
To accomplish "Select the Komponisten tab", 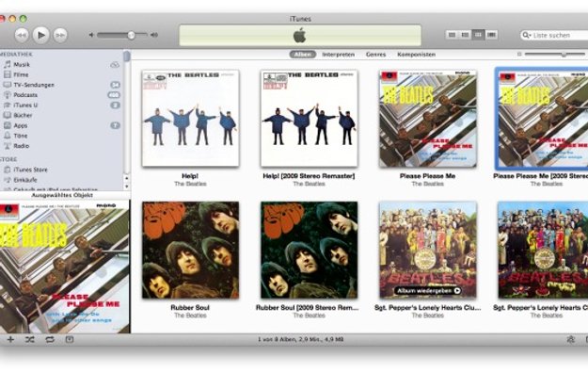I will tap(416, 55).
